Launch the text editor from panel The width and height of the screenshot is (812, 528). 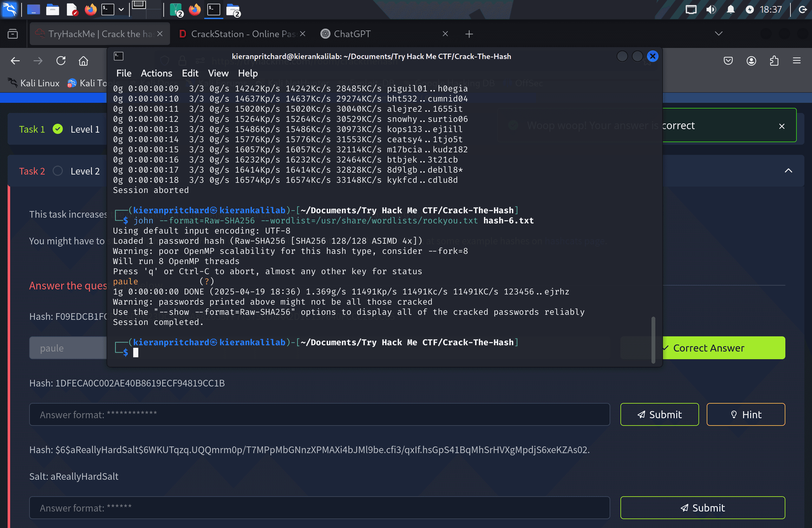click(x=72, y=10)
